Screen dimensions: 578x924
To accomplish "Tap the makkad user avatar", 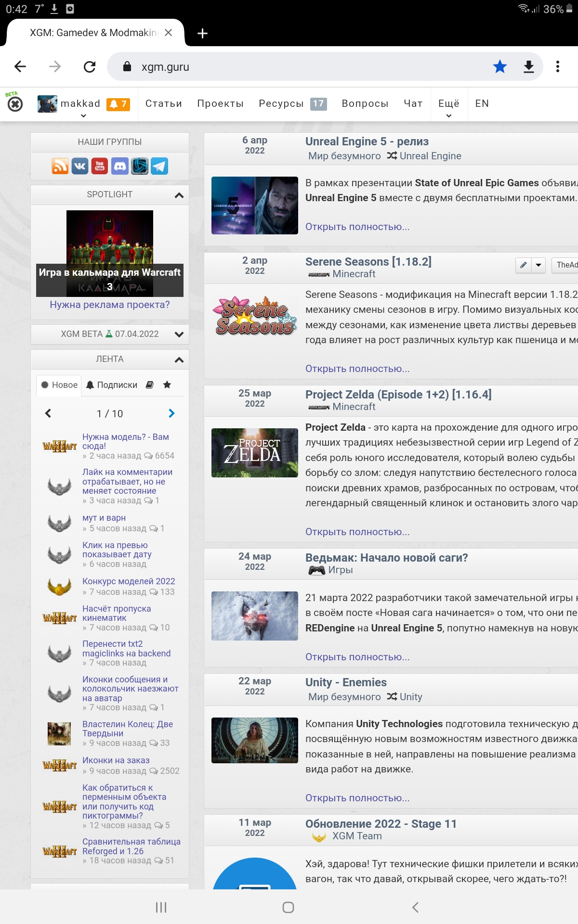I will pos(47,104).
